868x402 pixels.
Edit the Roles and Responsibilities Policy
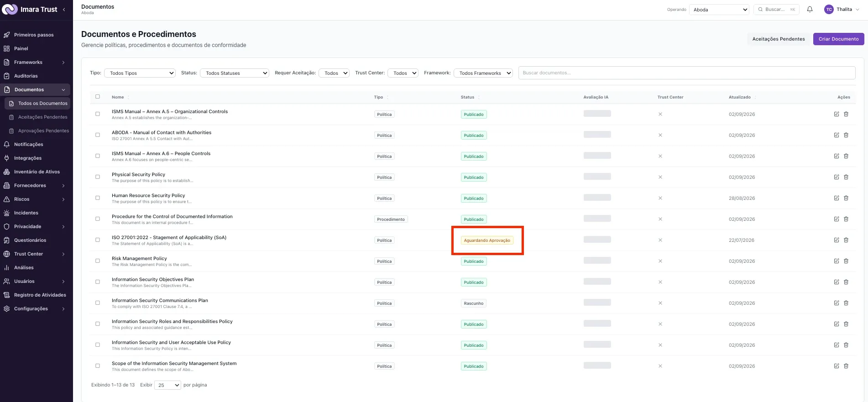(x=837, y=324)
